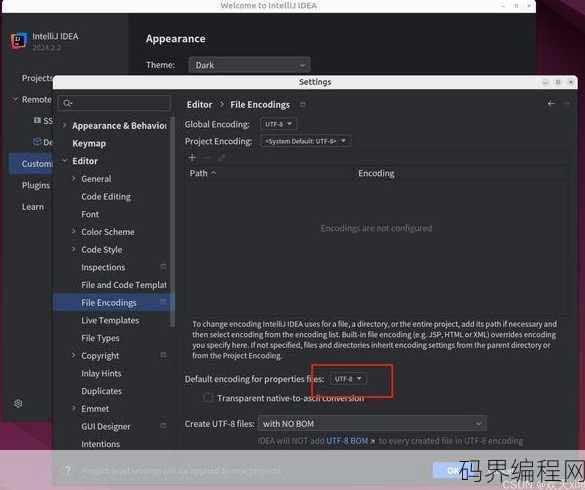
Task: Click the project-level marker icon beside File Encodings row
Action: pos(163,302)
